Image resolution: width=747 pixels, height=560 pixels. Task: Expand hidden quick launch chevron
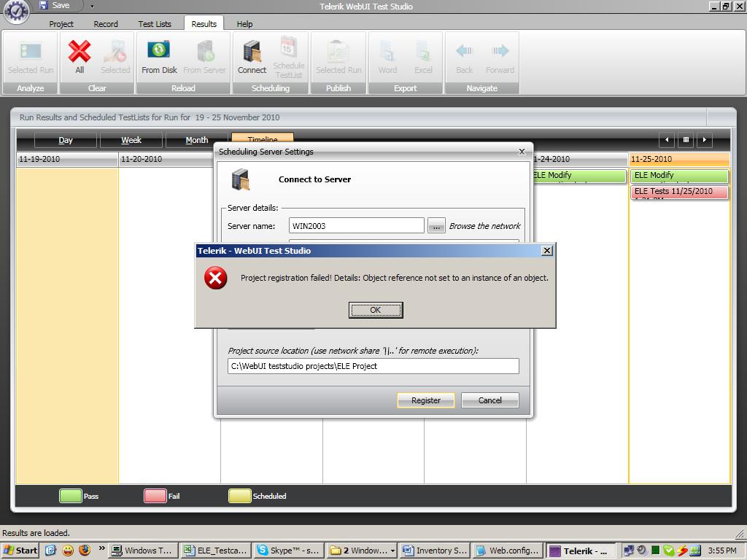click(101, 548)
